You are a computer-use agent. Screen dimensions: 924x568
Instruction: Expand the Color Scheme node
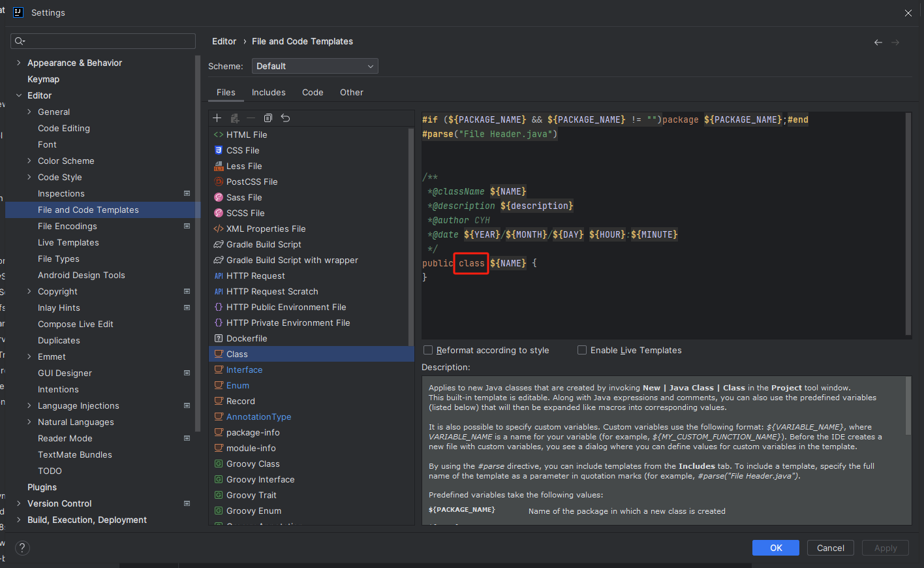(x=29, y=161)
